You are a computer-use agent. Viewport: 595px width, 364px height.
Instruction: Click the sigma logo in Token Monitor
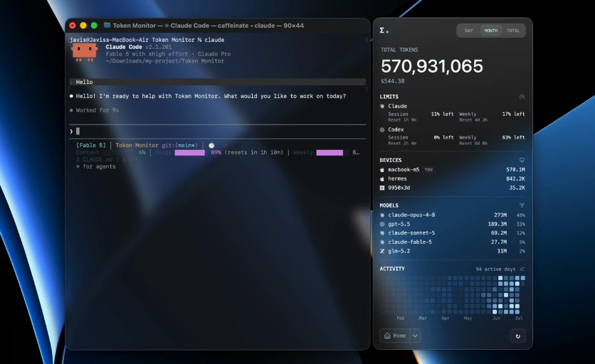pos(384,31)
